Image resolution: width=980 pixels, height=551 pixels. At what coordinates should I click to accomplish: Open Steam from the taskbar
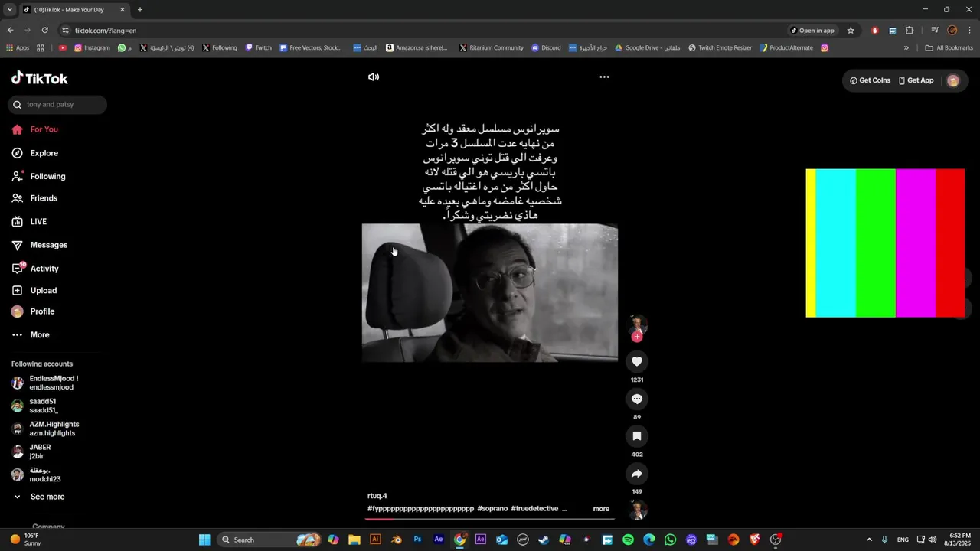544,540
